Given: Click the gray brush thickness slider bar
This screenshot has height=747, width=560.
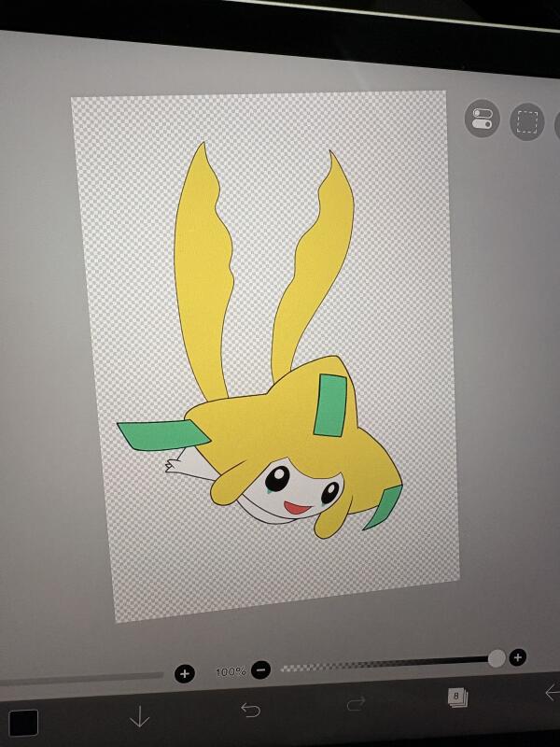Looking at the screenshot, I should (x=81, y=679).
